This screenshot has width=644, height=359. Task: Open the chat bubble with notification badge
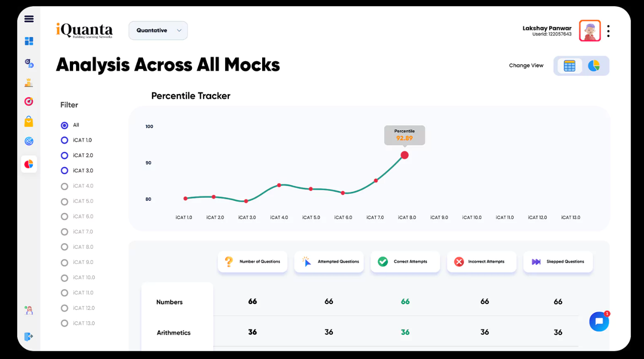[x=599, y=321]
